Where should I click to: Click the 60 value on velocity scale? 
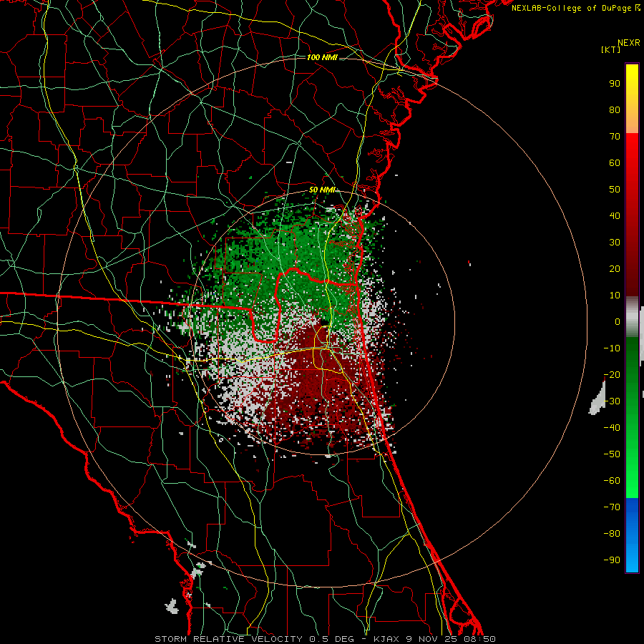615,163
